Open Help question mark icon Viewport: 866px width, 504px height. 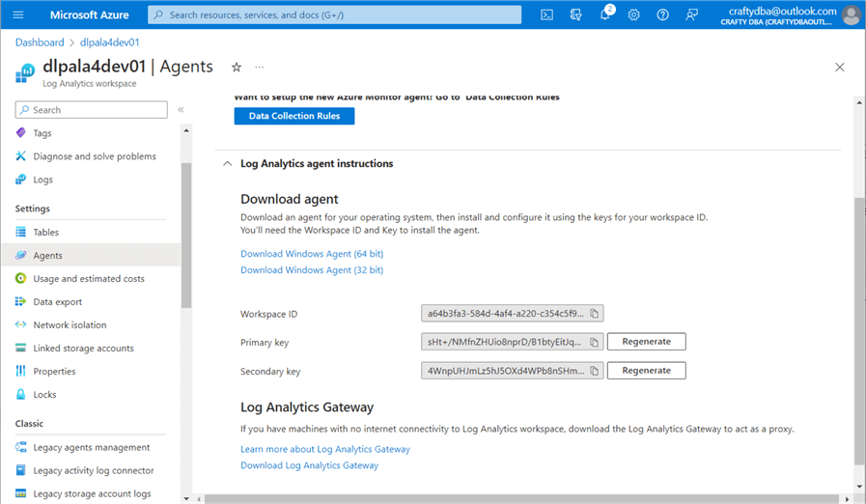662,14
